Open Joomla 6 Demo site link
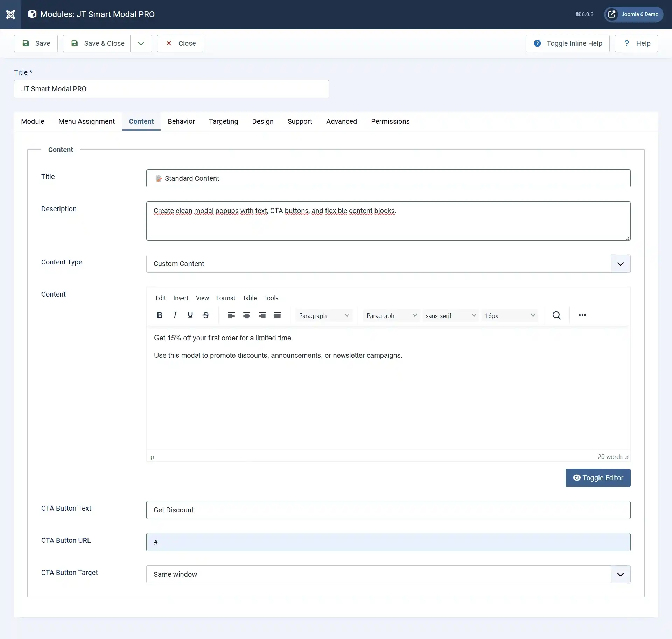672x639 pixels. tap(633, 14)
